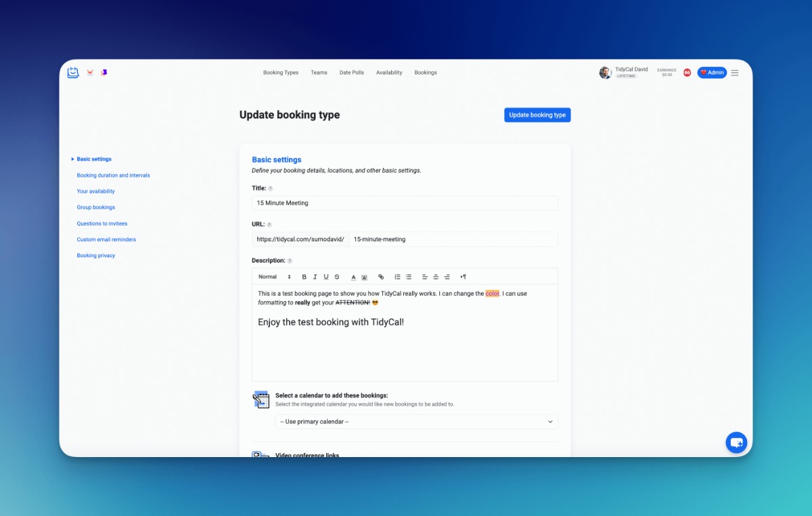
Task: Jump to Questions to invitees section
Action: pyautogui.click(x=102, y=223)
